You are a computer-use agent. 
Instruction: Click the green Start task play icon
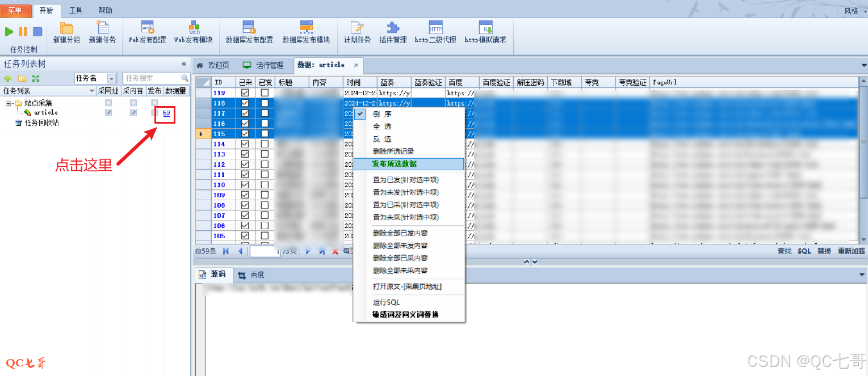10,32
